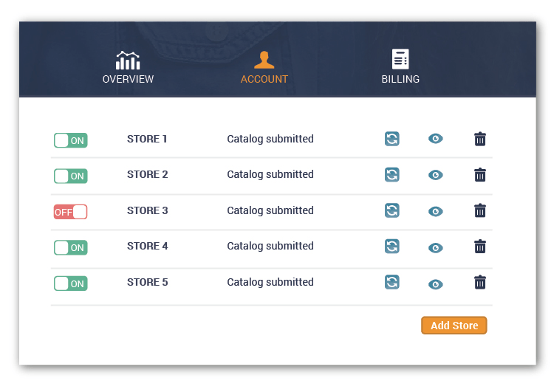The width and height of the screenshot is (554, 392).
Task: Click Store 5 'Catalog submitted' status
Action: pyautogui.click(x=270, y=282)
